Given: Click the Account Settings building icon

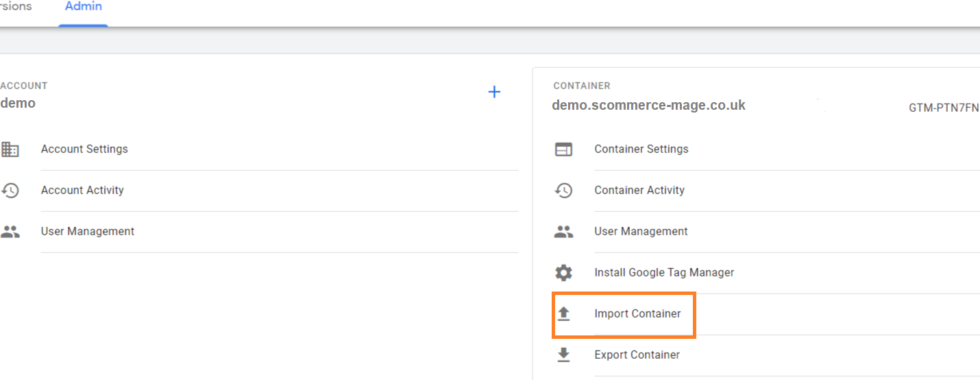Looking at the screenshot, I should (x=10, y=149).
